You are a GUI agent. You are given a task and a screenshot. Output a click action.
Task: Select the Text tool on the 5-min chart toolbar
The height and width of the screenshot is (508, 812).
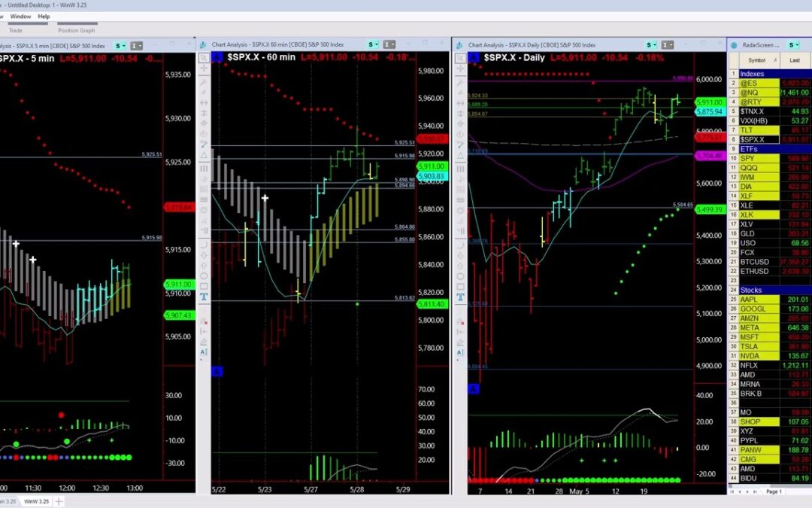tap(3, 295)
